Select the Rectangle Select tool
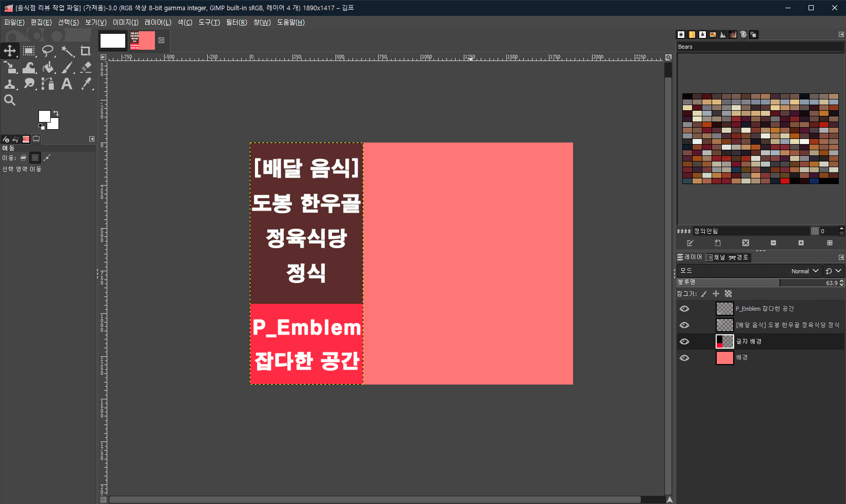 coord(29,51)
